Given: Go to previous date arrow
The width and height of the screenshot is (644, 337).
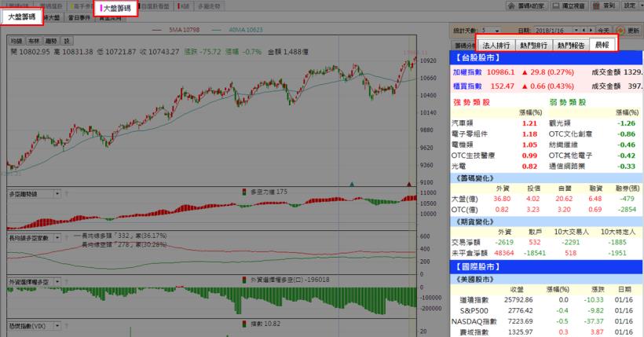Looking at the screenshot, I should [584, 31].
